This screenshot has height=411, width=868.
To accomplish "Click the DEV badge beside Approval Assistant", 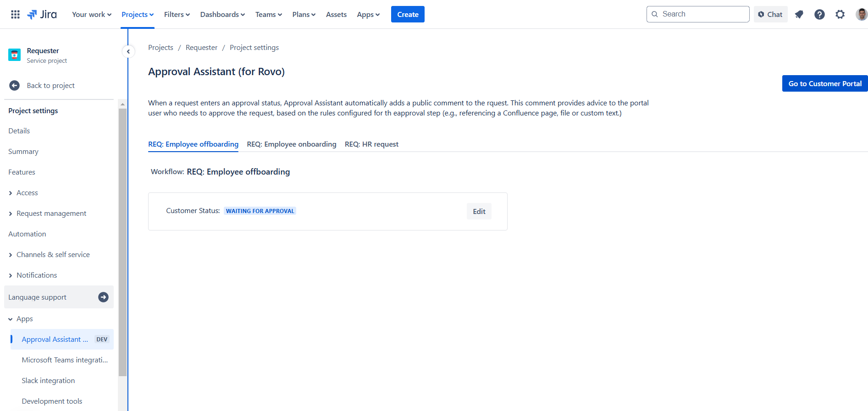I will click(102, 339).
